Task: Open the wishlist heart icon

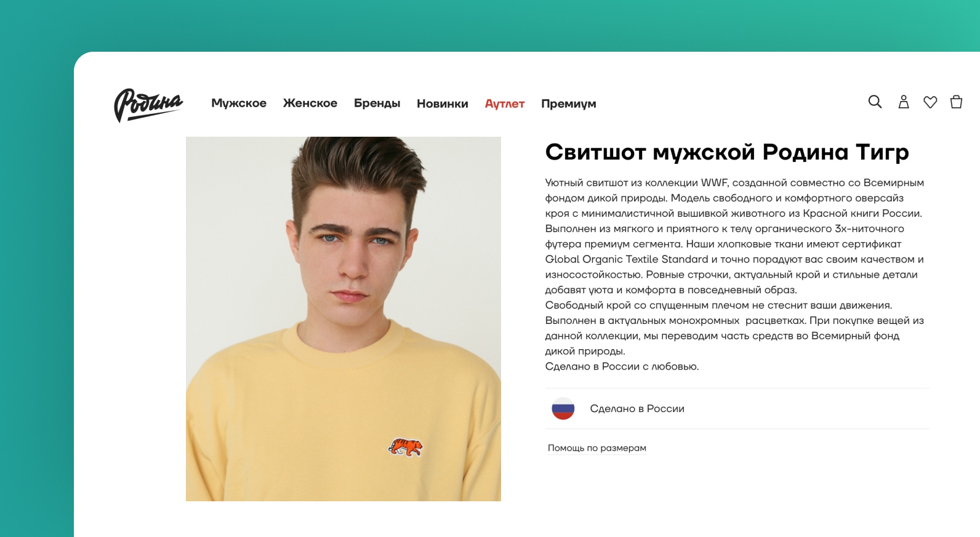Action: (930, 102)
